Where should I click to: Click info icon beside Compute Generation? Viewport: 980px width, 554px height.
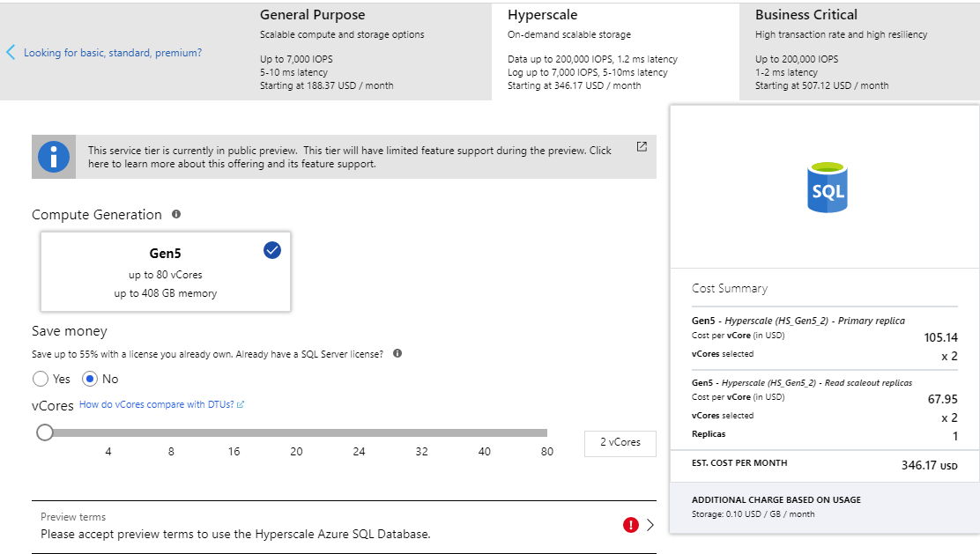click(x=176, y=214)
